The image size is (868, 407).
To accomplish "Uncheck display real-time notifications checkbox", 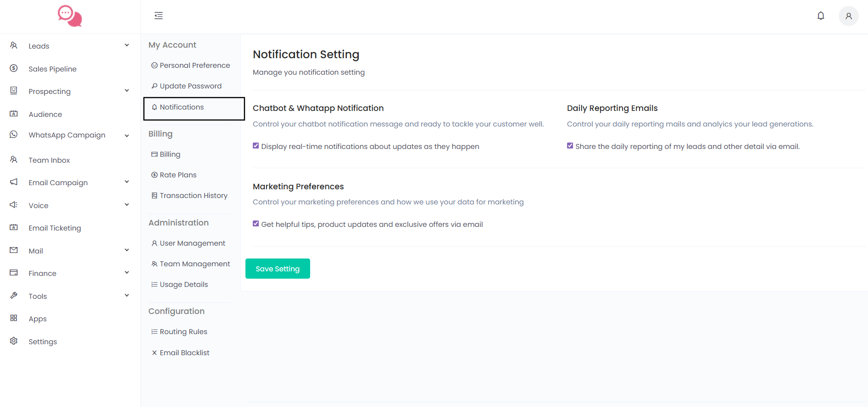I will click(256, 146).
